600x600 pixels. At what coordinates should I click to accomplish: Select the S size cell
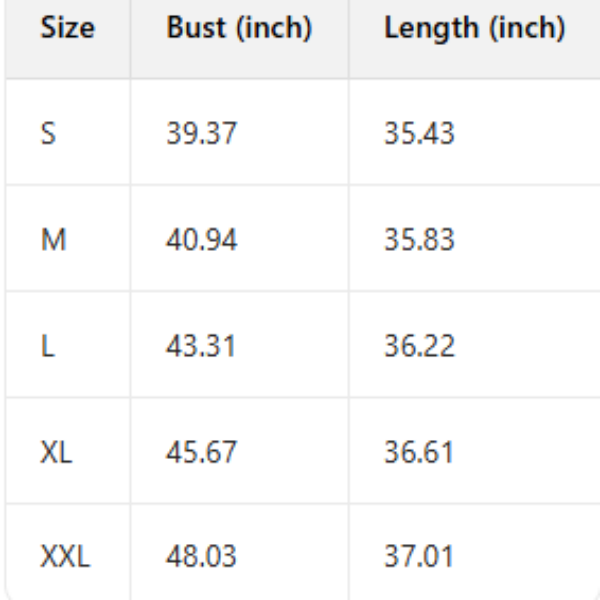pyautogui.click(x=49, y=133)
